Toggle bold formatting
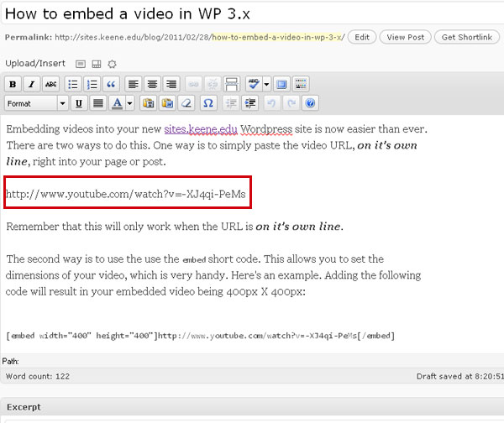Screen dimensions: 504x423 click(13, 84)
